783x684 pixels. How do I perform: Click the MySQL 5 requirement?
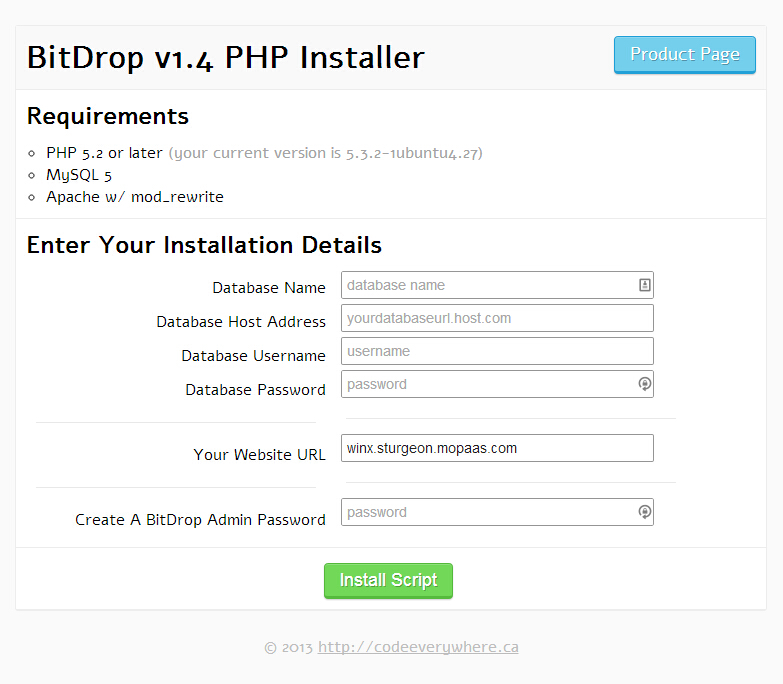coord(79,175)
